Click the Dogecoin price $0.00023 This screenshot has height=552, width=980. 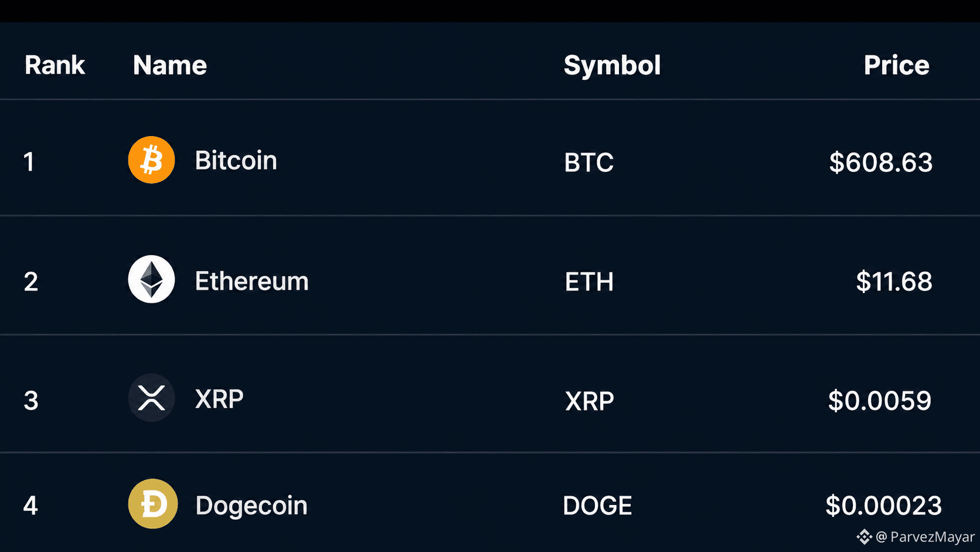(883, 506)
